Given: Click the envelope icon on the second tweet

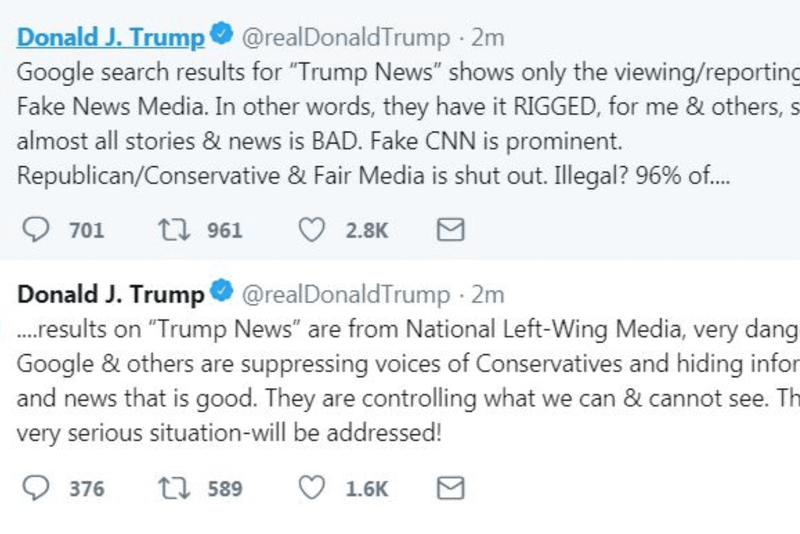Looking at the screenshot, I should [451, 488].
